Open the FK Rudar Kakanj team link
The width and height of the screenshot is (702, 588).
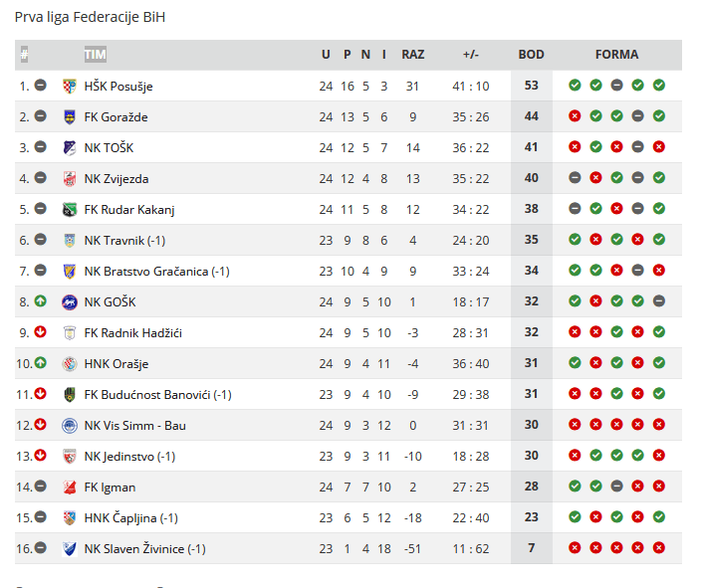(129, 209)
